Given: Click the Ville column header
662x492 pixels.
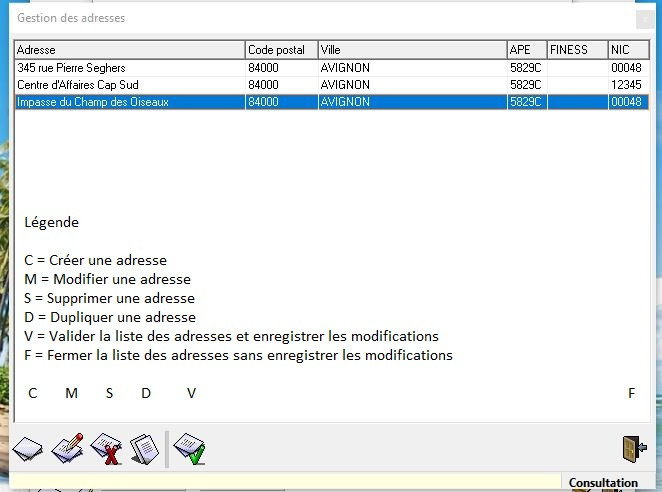Looking at the screenshot, I should point(412,50).
